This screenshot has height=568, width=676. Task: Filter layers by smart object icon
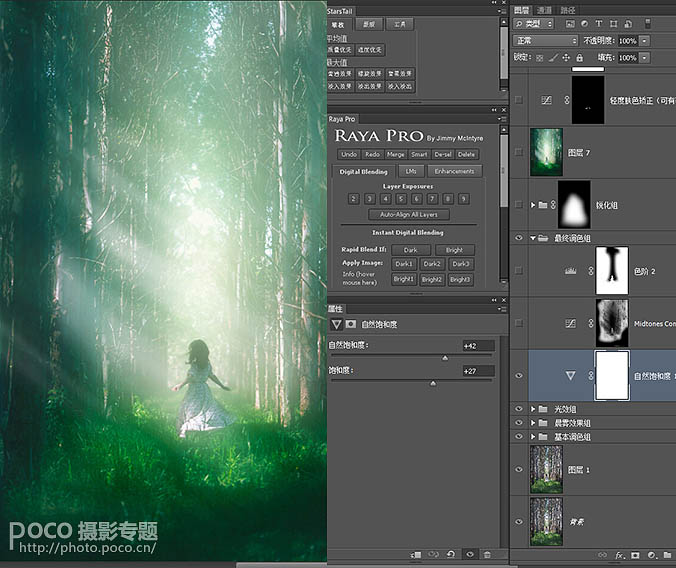[628, 24]
